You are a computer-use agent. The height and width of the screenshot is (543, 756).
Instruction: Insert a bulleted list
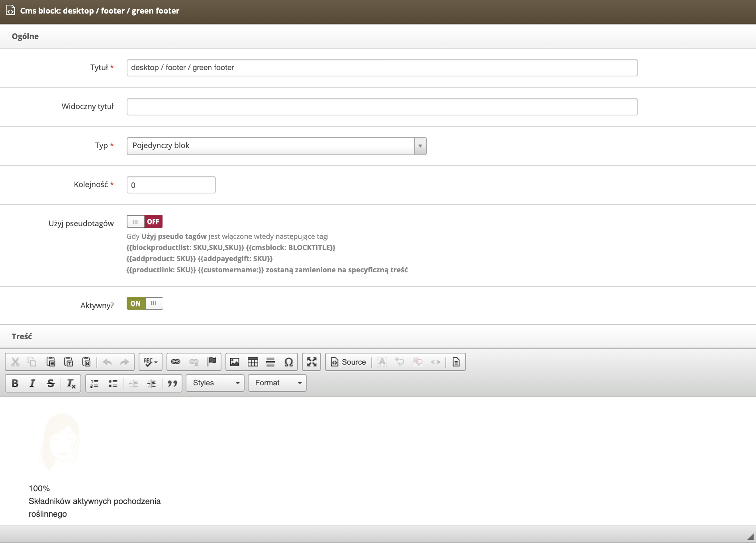[x=113, y=383]
